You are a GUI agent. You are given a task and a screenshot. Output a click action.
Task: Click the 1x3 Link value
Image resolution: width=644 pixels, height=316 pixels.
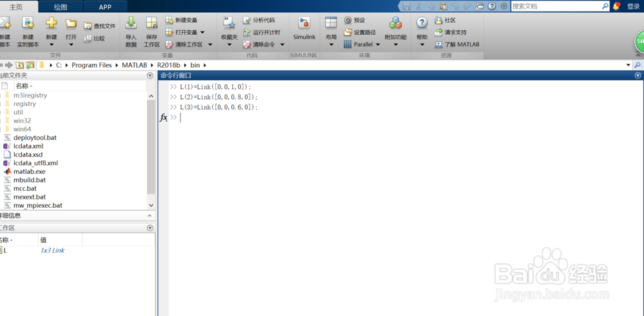tap(52, 250)
